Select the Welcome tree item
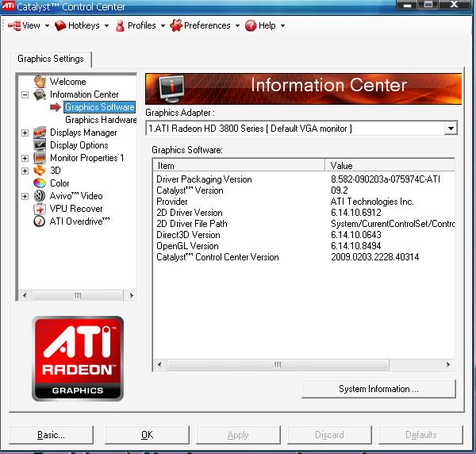Screen dimensions: 476x454 point(67,82)
